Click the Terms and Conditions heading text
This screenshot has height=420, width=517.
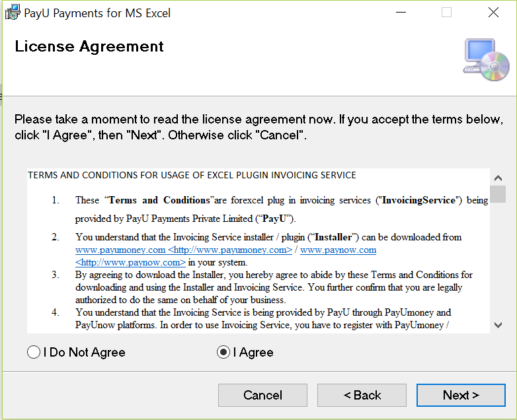point(192,175)
